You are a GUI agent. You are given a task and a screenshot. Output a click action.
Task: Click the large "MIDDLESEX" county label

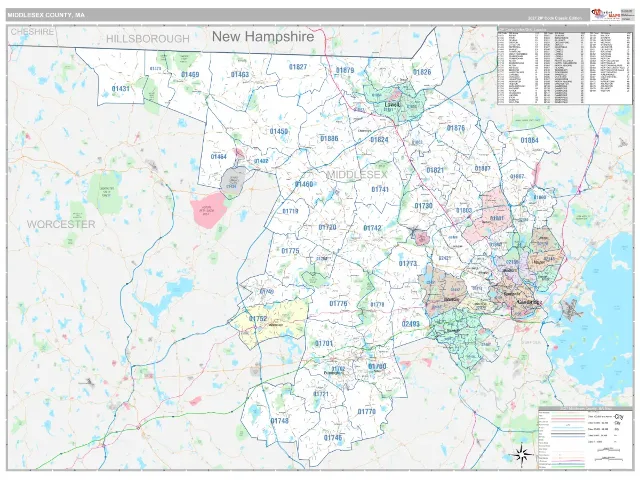coord(357,175)
